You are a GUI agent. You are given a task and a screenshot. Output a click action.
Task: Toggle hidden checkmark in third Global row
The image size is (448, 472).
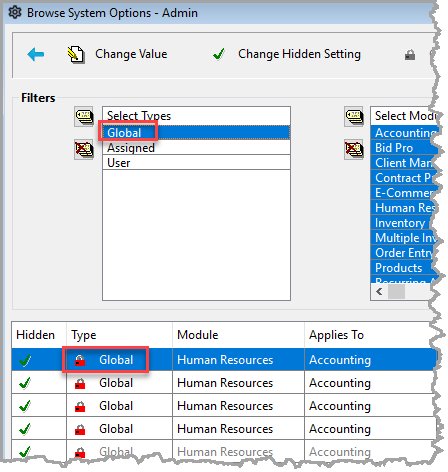25,406
